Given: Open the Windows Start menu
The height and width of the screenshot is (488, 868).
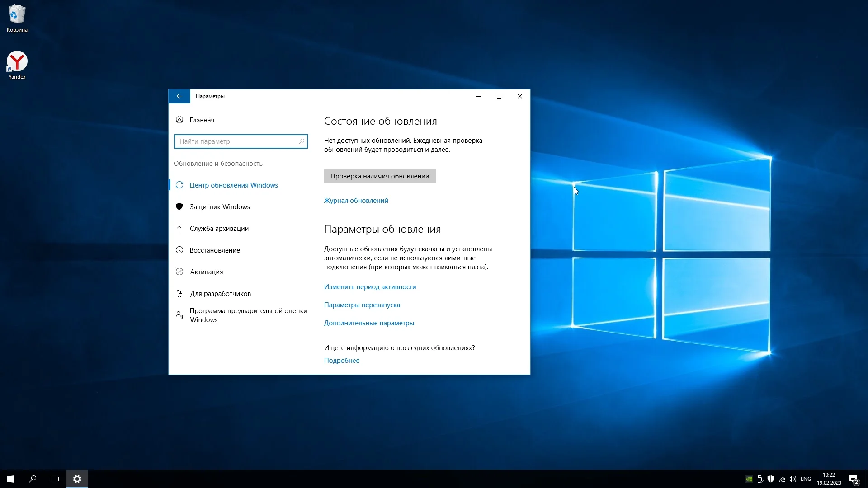Looking at the screenshot, I should [11, 479].
